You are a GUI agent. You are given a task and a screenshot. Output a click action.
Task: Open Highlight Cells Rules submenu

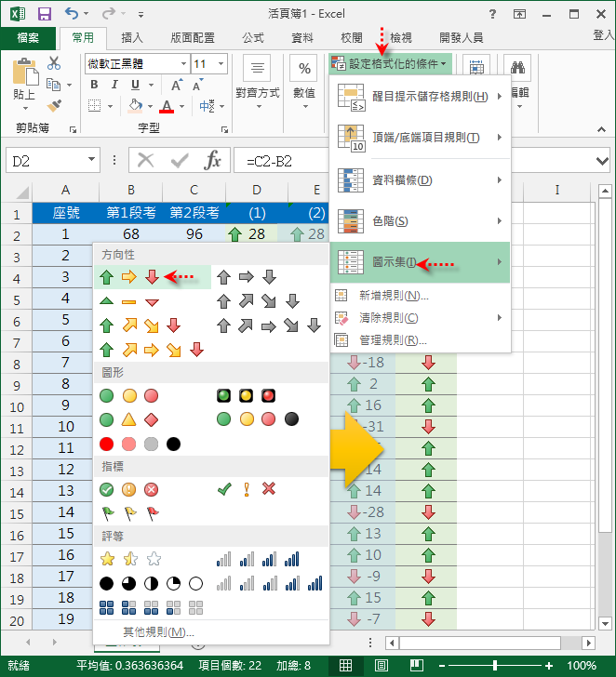pyautogui.click(x=421, y=97)
